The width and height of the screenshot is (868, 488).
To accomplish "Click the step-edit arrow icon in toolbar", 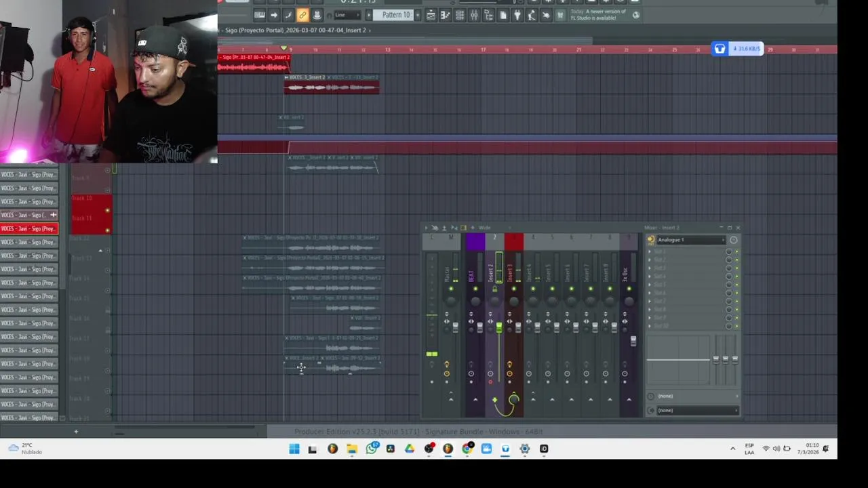I will 274,15.
